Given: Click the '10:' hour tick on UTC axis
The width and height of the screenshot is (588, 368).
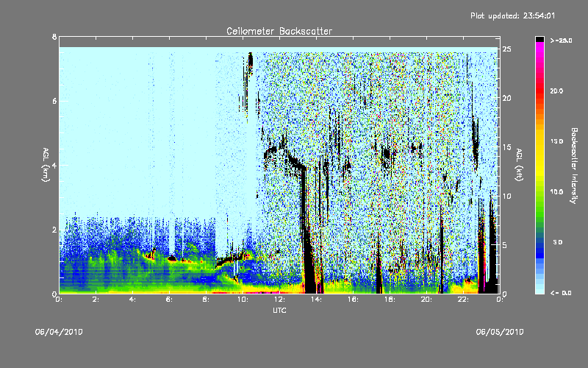Looking at the screenshot, I should [243, 300].
